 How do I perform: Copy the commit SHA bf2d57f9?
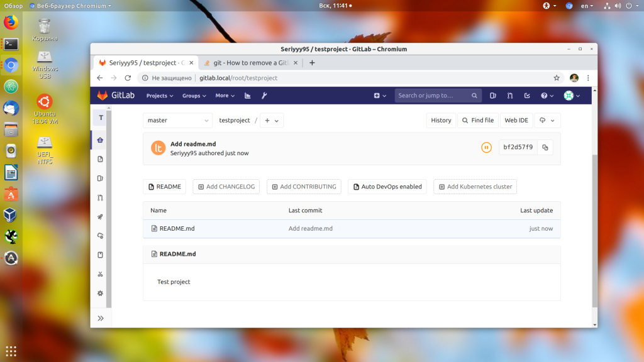pyautogui.click(x=545, y=147)
